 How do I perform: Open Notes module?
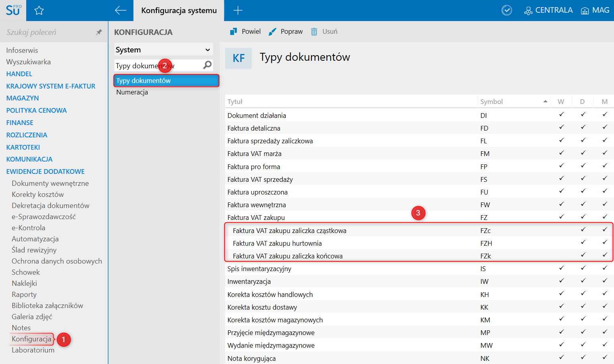click(x=21, y=328)
